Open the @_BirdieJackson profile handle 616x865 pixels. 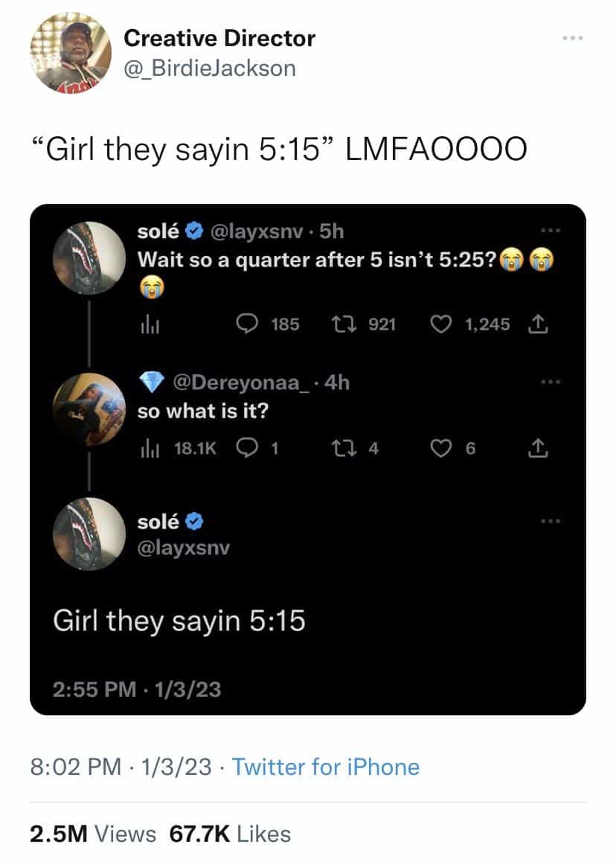coord(210,68)
